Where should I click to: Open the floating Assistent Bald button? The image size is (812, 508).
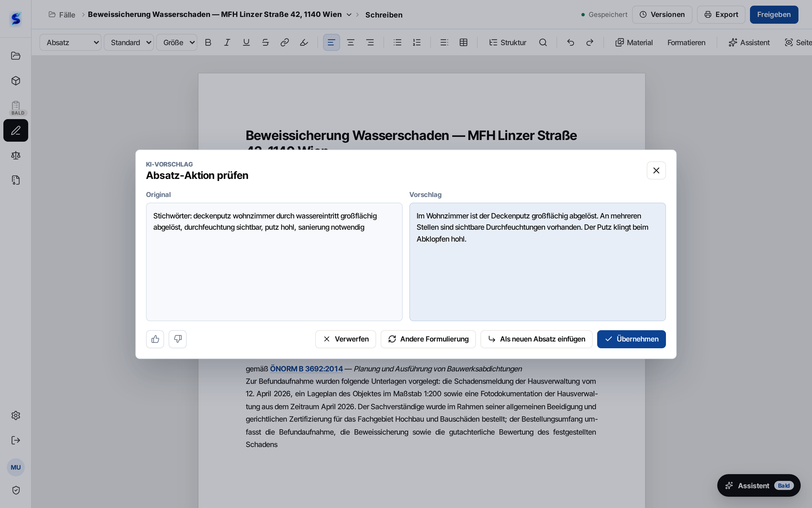[x=759, y=485]
